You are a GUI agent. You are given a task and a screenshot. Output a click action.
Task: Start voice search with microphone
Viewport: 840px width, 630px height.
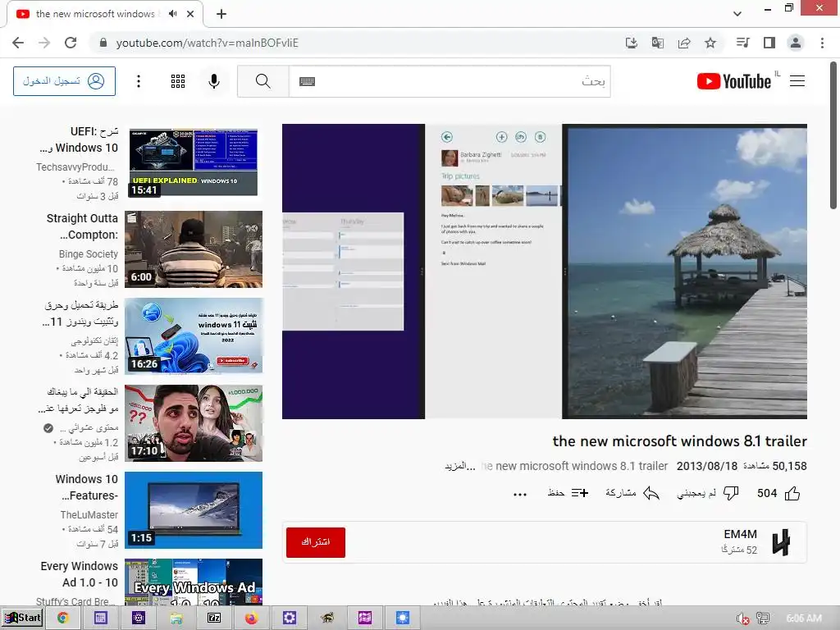pyautogui.click(x=214, y=81)
